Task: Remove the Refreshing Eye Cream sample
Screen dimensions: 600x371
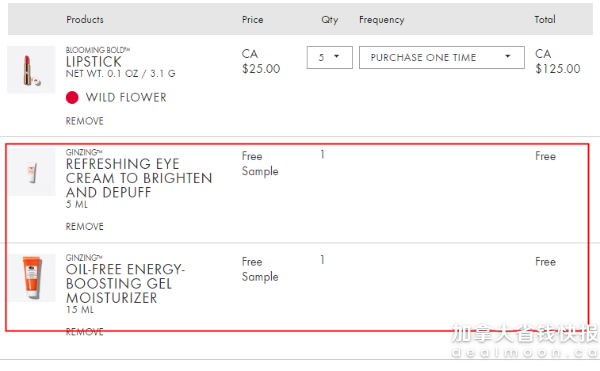Action: point(85,226)
